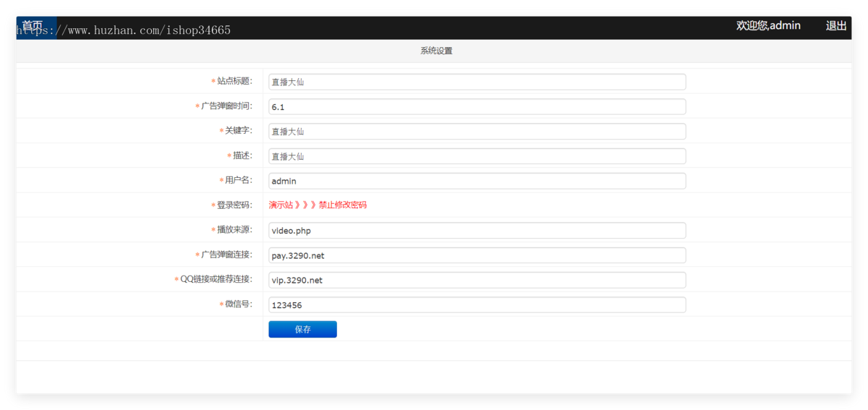Viewport: 868px width, 410px height.
Task: Open the 首页 home tab
Action: pyautogui.click(x=36, y=27)
